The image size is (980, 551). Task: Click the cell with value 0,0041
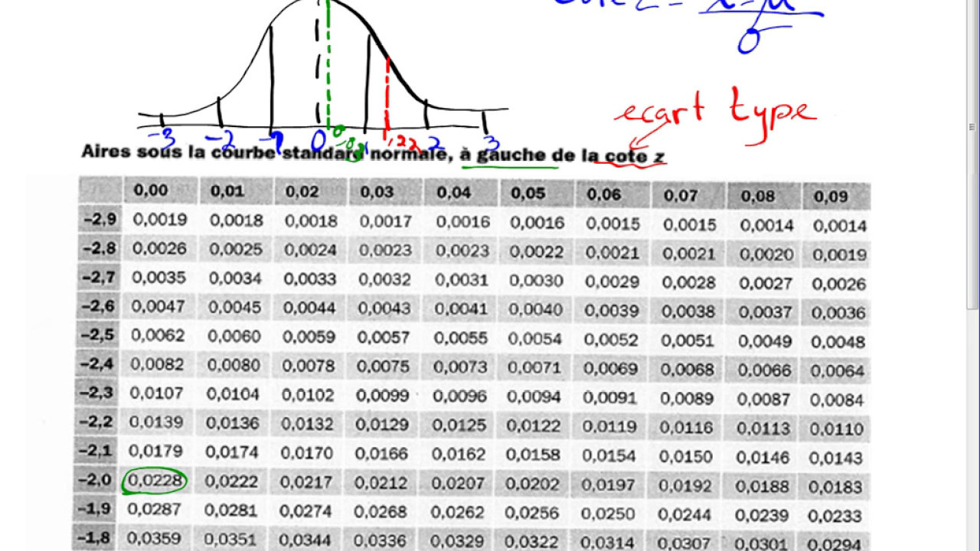(461, 308)
